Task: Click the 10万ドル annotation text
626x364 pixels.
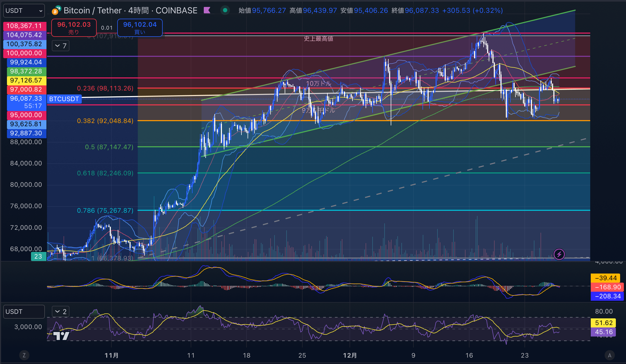Action: [x=319, y=83]
